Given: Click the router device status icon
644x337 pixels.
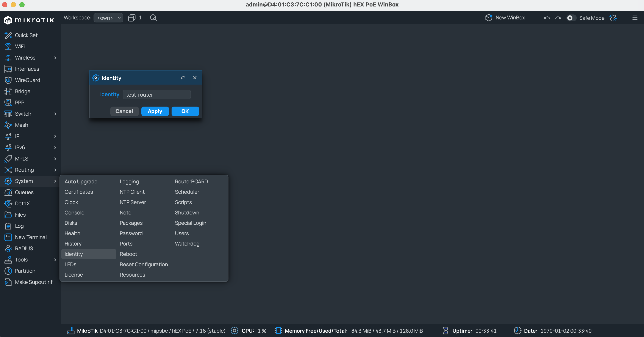Looking at the screenshot, I should (x=70, y=331).
